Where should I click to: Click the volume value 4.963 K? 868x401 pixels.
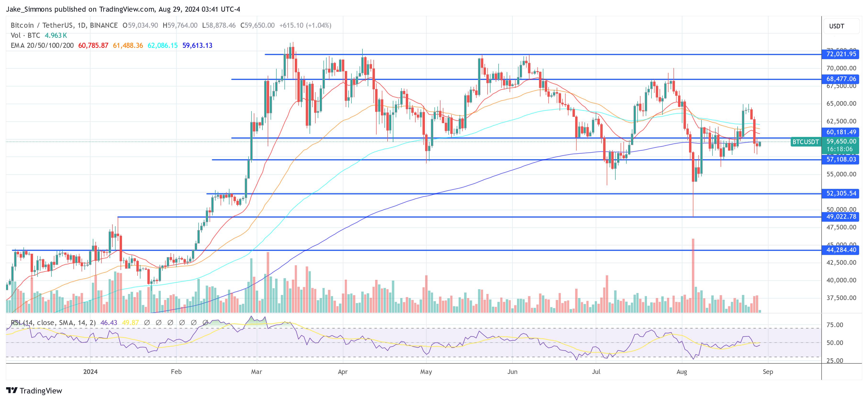(x=56, y=35)
